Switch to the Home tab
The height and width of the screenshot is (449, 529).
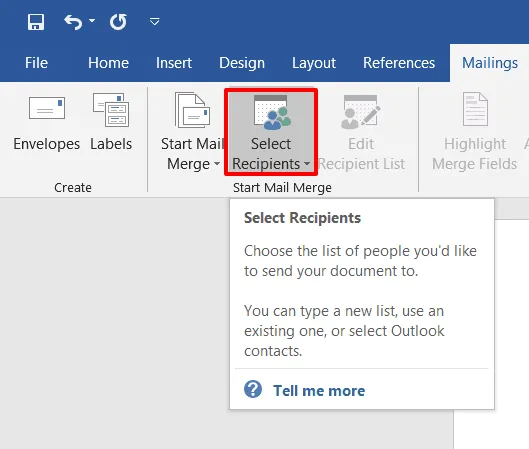108,63
